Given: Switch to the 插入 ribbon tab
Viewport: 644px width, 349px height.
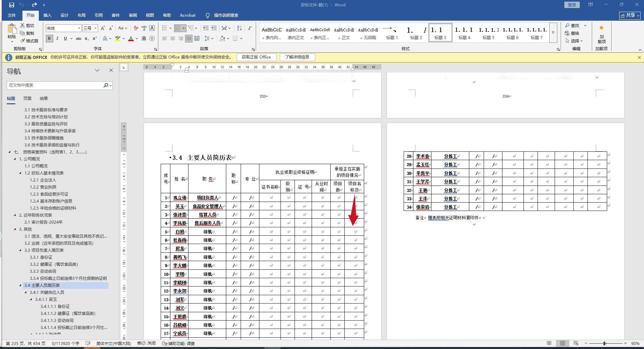Looking at the screenshot, I should (47, 15).
